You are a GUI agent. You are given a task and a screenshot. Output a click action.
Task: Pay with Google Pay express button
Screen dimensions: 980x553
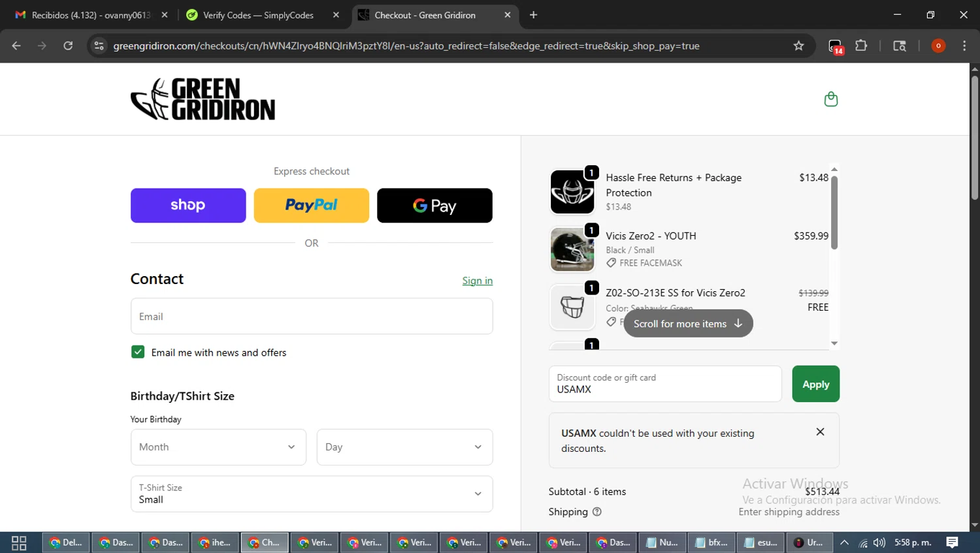point(434,206)
